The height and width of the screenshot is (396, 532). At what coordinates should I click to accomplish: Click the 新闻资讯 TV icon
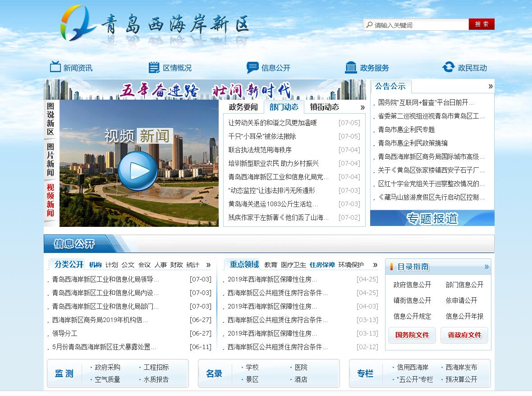[x=55, y=67]
